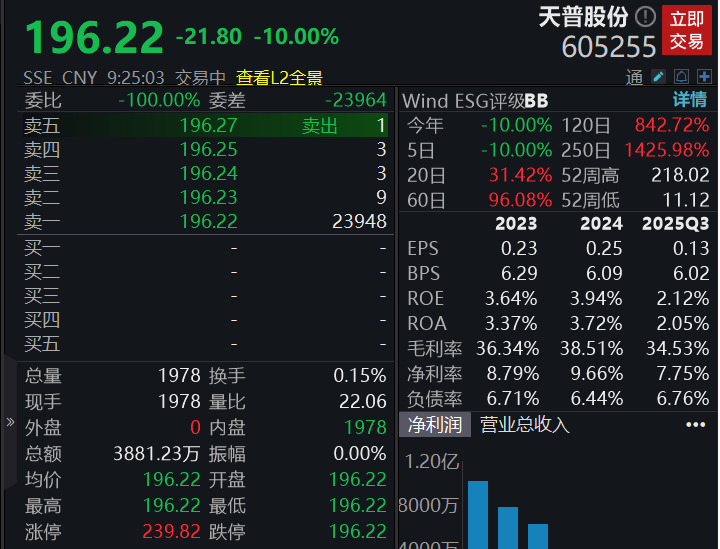720x549 pixels.
Task: Click 60日 return 96.08%
Action: [520, 200]
